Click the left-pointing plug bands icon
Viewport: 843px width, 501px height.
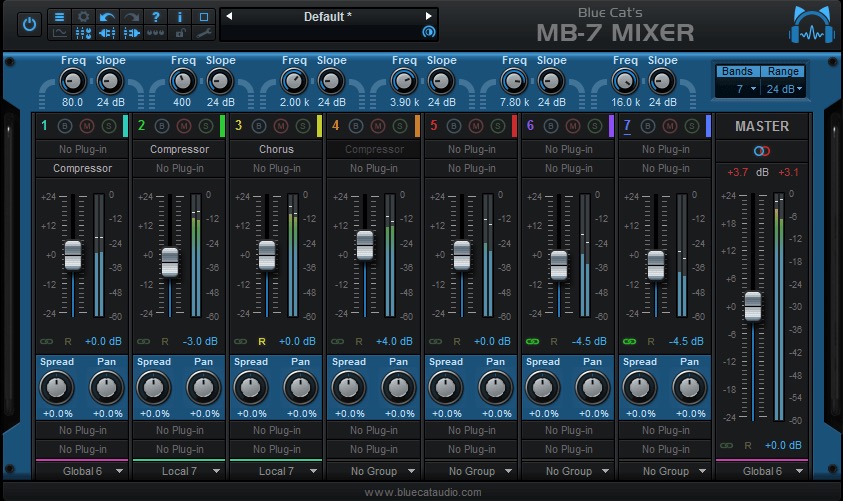click(x=107, y=33)
